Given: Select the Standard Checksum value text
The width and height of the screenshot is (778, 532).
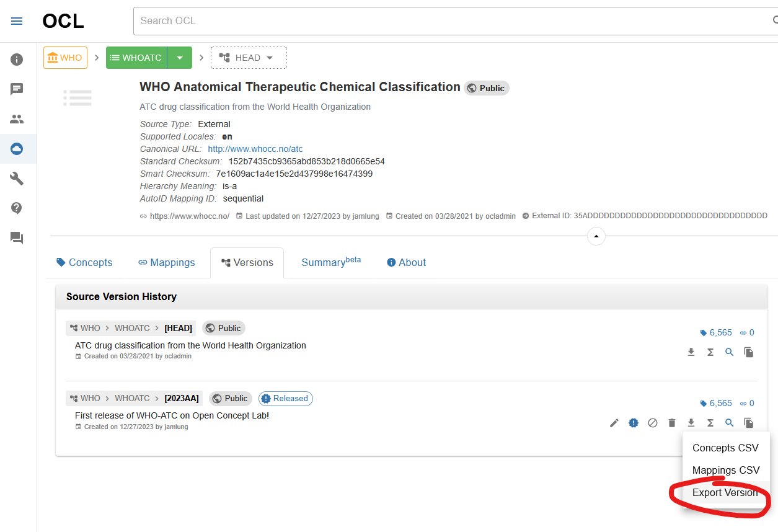Looking at the screenshot, I should point(307,161).
